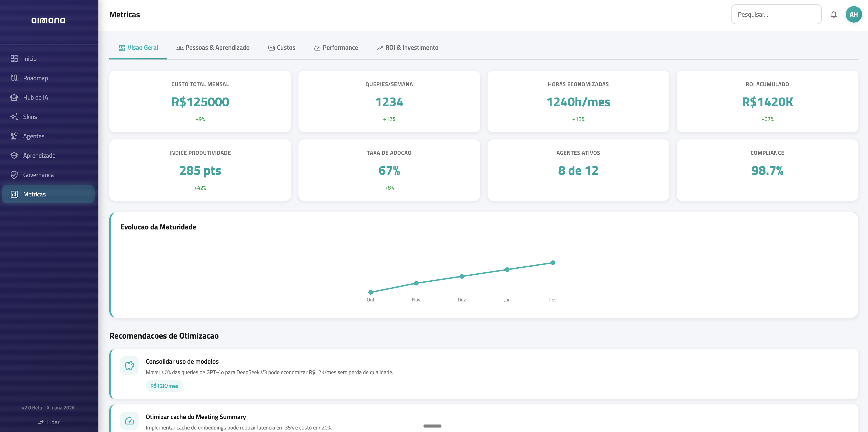Select the Aprendizado graduation cap icon
This screenshot has height=432, width=868.
click(14, 155)
